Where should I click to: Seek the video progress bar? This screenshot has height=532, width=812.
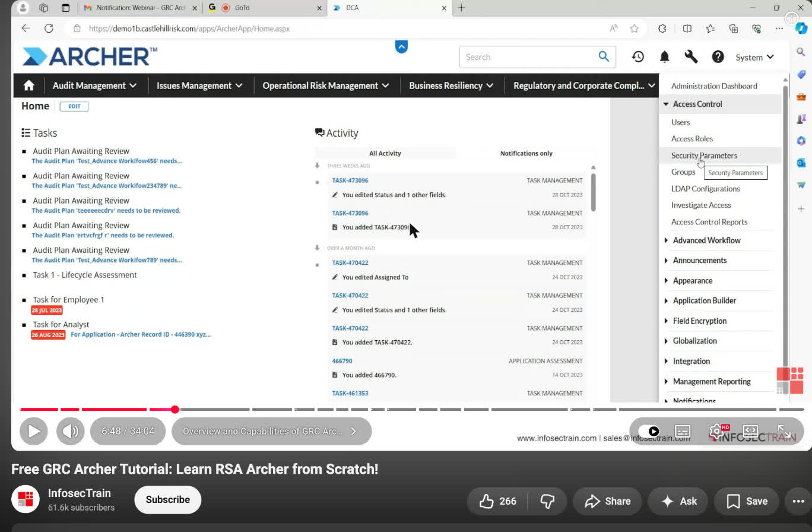(411, 409)
